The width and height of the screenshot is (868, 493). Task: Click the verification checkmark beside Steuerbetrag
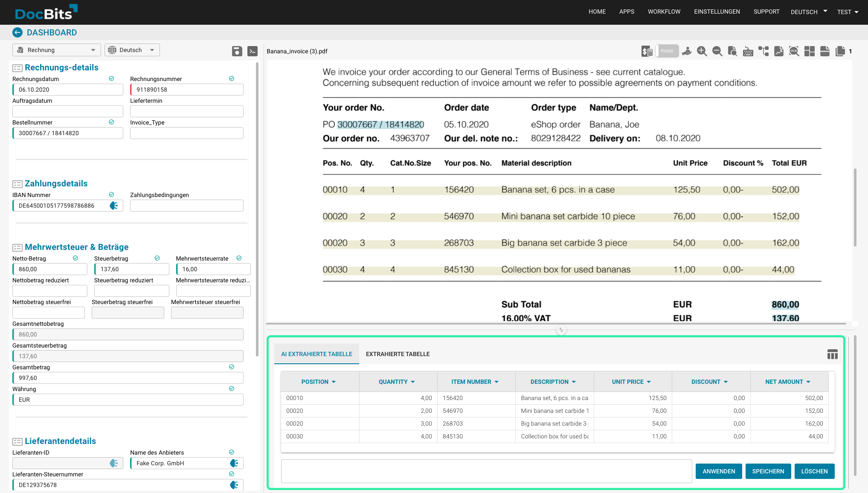coord(157,258)
